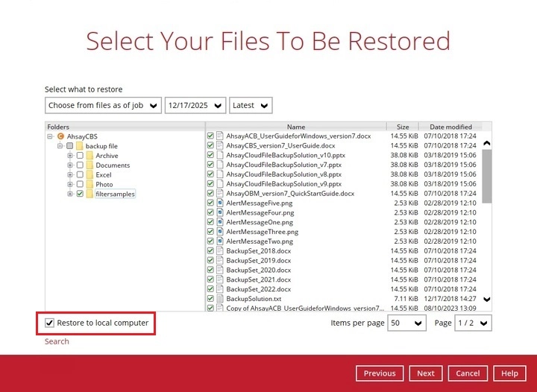Click the file list scrollbar thumb
This screenshot has width=537, height=392.
(x=486, y=176)
